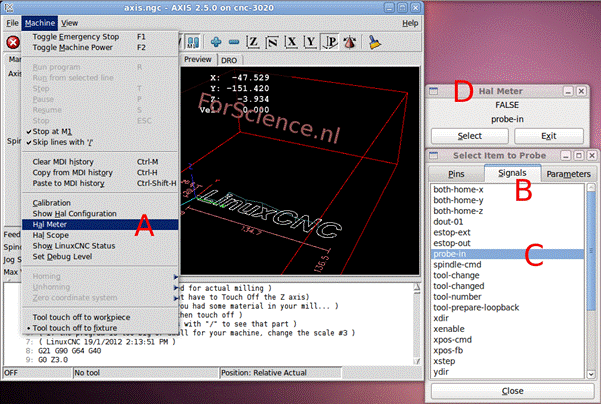Switch to the X side view icon
This screenshot has width=601, height=404.
click(x=291, y=42)
